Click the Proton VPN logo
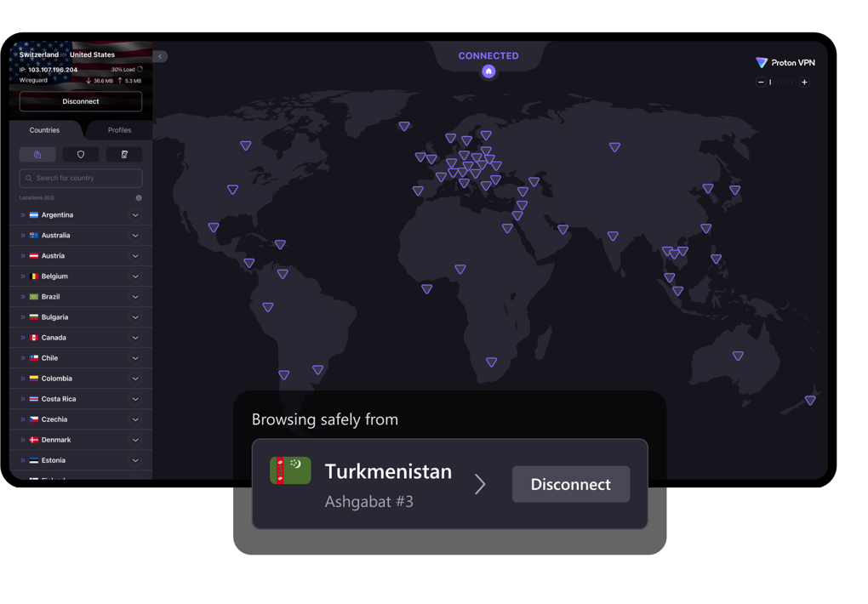868x604 pixels. (x=785, y=63)
